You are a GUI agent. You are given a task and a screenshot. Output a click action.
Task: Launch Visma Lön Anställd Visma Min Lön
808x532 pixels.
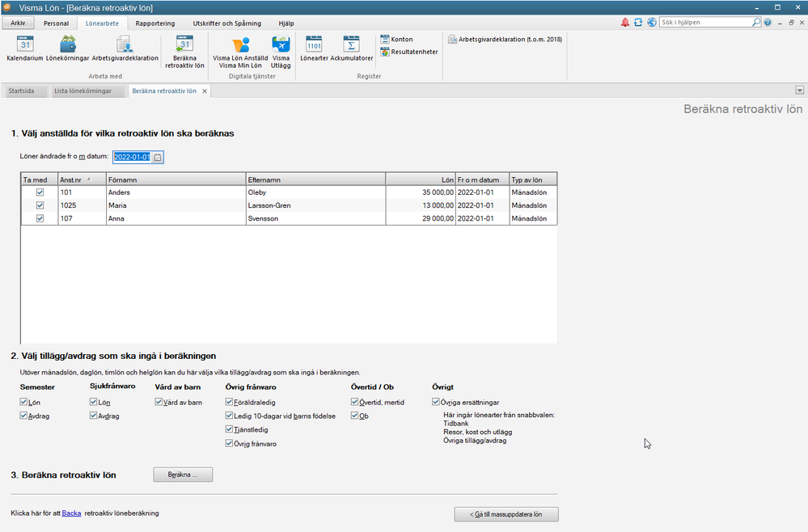tap(240, 52)
